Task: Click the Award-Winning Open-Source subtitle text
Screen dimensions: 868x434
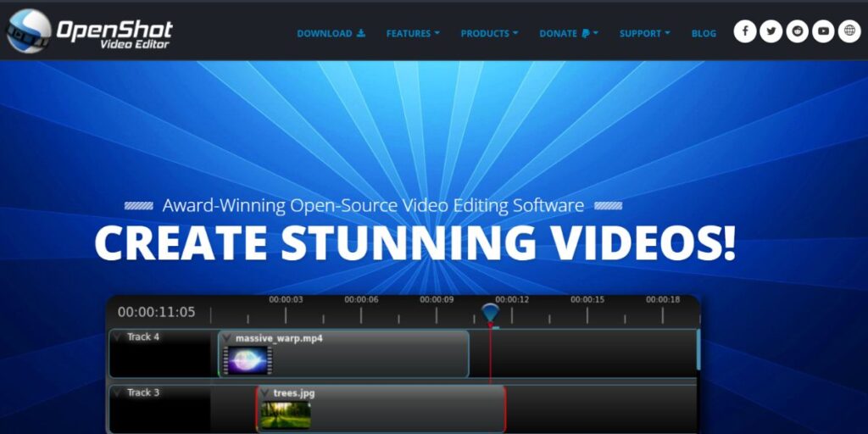Action: (373, 206)
